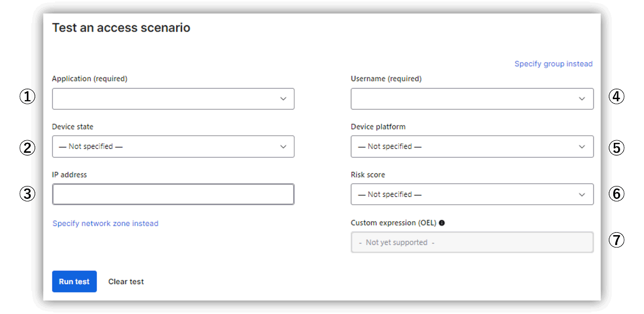Open the Username dropdown
Screen dimensions: 644x314
click(471, 99)
